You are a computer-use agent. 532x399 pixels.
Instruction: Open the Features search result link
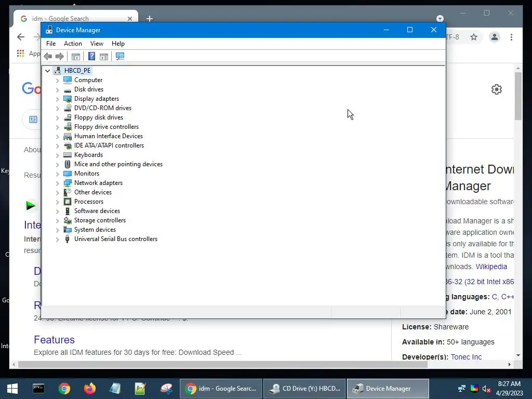[54, 340]
